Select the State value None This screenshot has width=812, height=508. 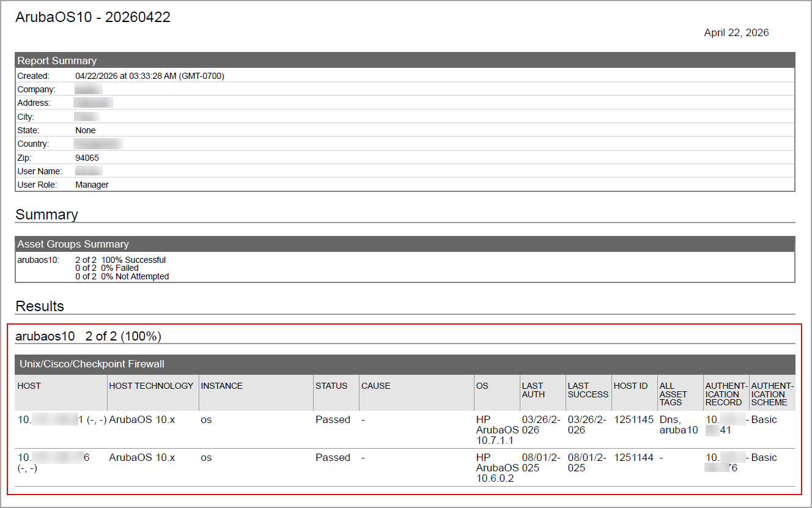pos(86,130)
